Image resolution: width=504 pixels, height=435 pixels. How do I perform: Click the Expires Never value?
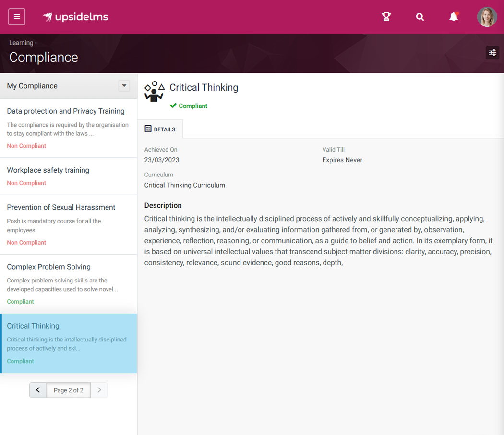click(x=342, y=160)
